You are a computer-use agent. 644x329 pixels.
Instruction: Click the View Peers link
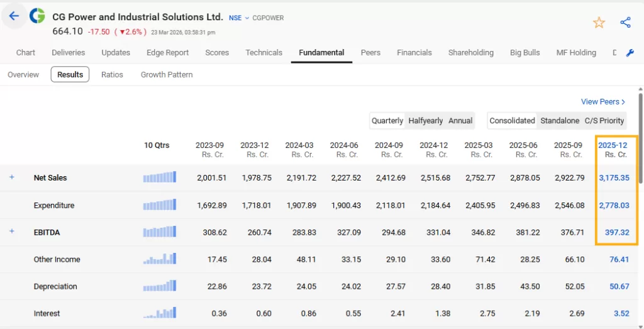click(603, 102)
